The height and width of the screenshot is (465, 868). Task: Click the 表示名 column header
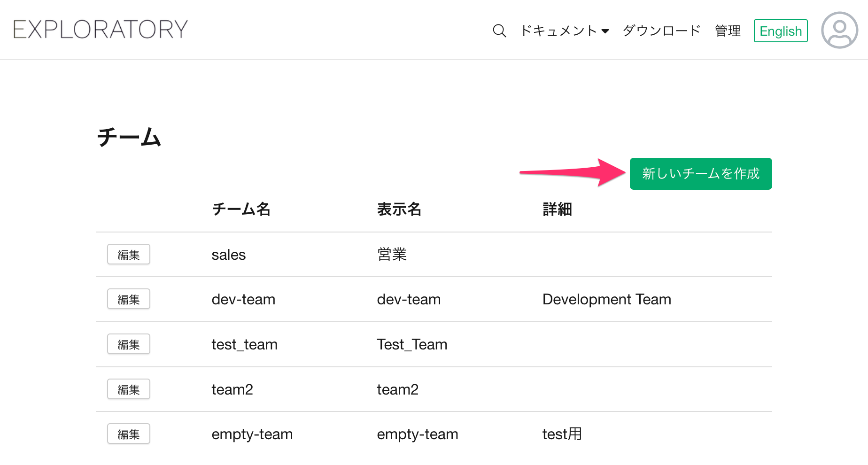tap(399, 209)
